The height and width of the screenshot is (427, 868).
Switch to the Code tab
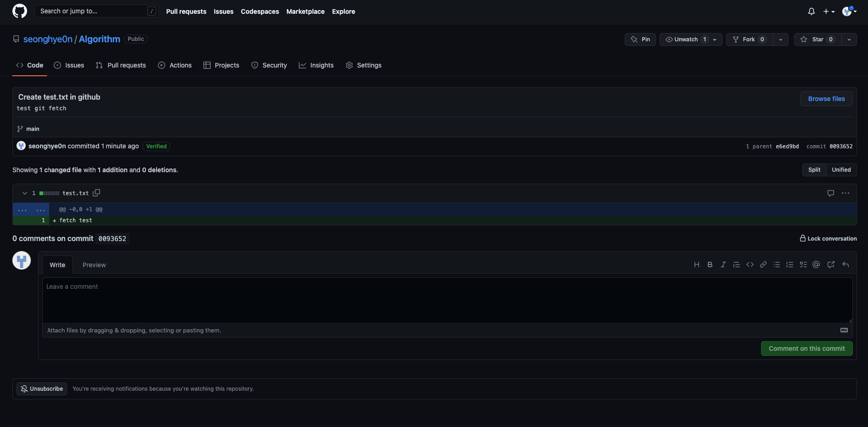29,65
